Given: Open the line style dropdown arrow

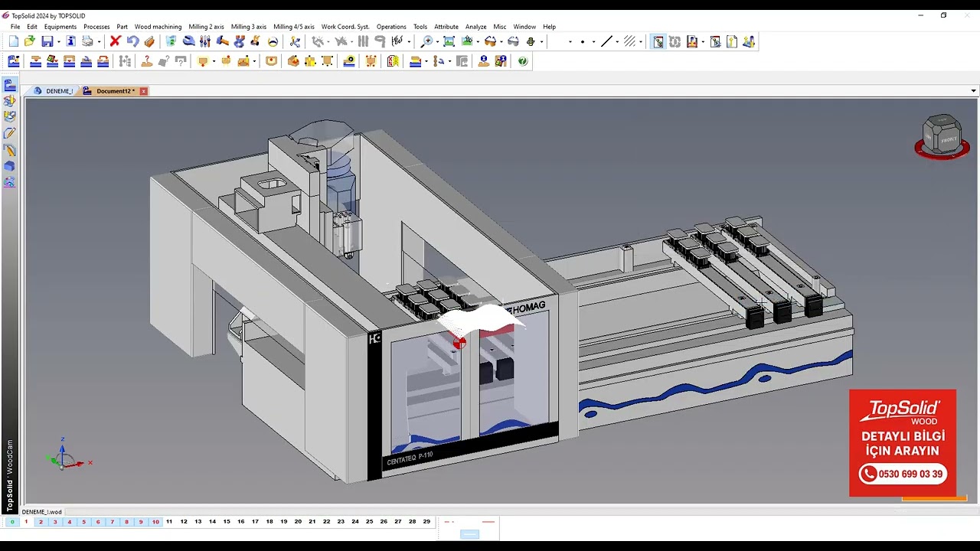Looking at the screenshot, I should pyautogui.click(x=616, y=42).
